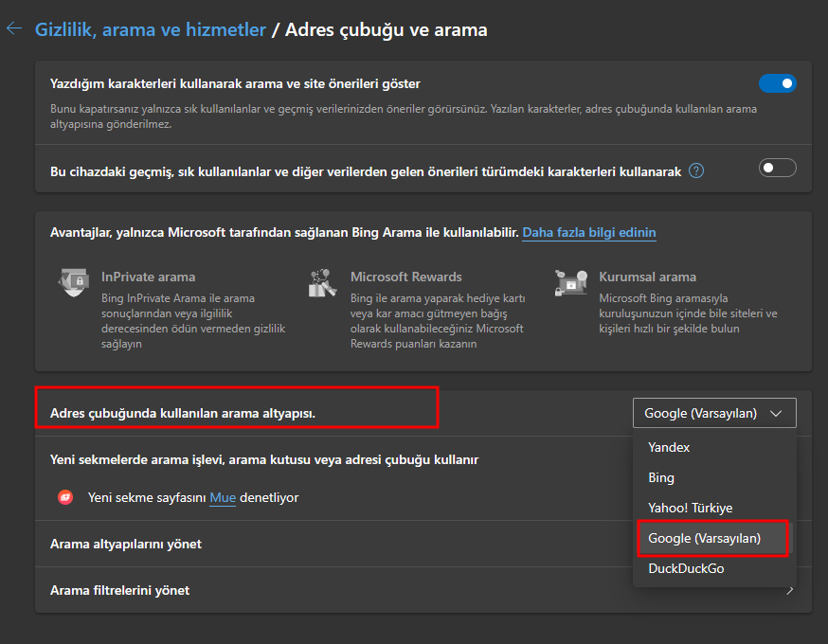Click the Adres çubuğu ve arama title
This screenshot has width=828, height=644.
tap(386, 29)
